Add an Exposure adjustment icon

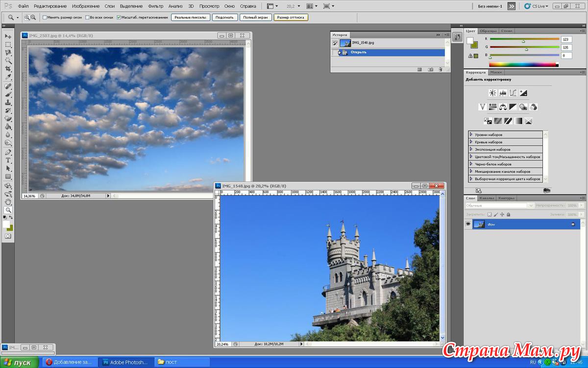tap(523, 93)
